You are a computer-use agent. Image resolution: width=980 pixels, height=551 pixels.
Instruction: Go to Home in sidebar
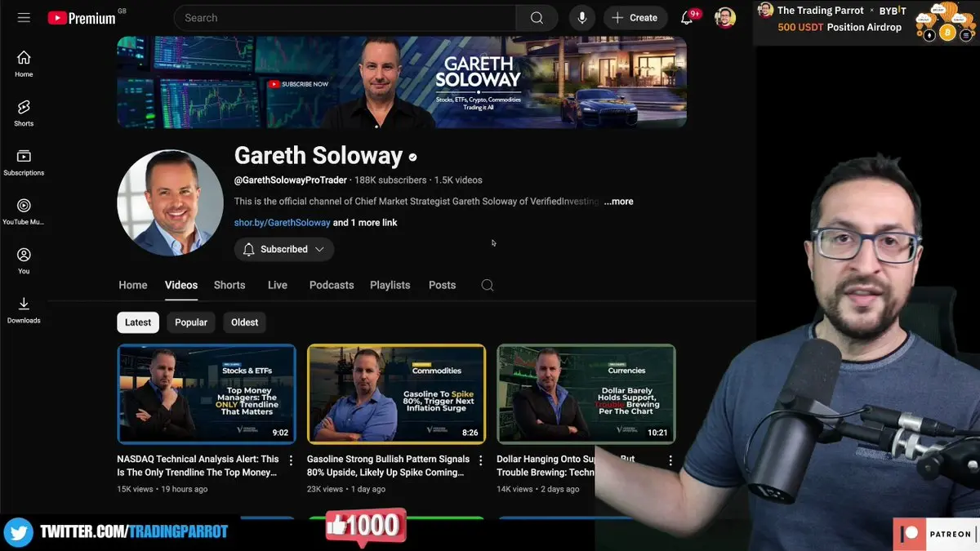[x=24, y=64]
